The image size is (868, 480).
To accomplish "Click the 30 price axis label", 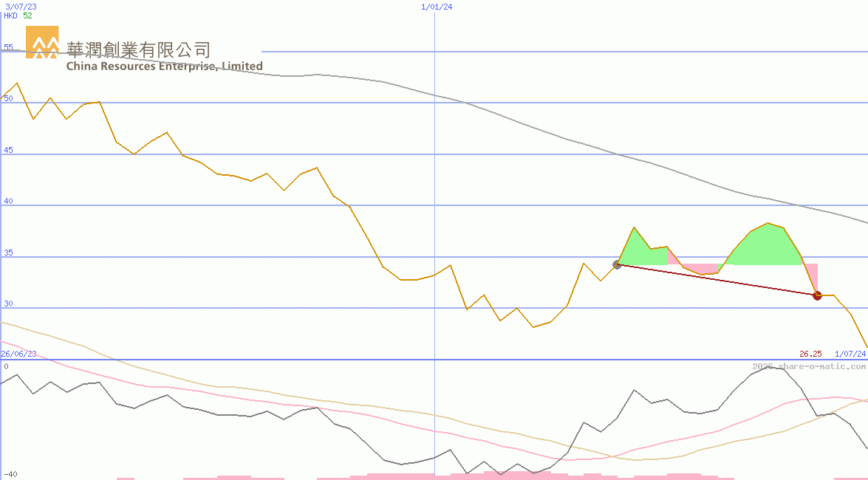I will (8, 304).
